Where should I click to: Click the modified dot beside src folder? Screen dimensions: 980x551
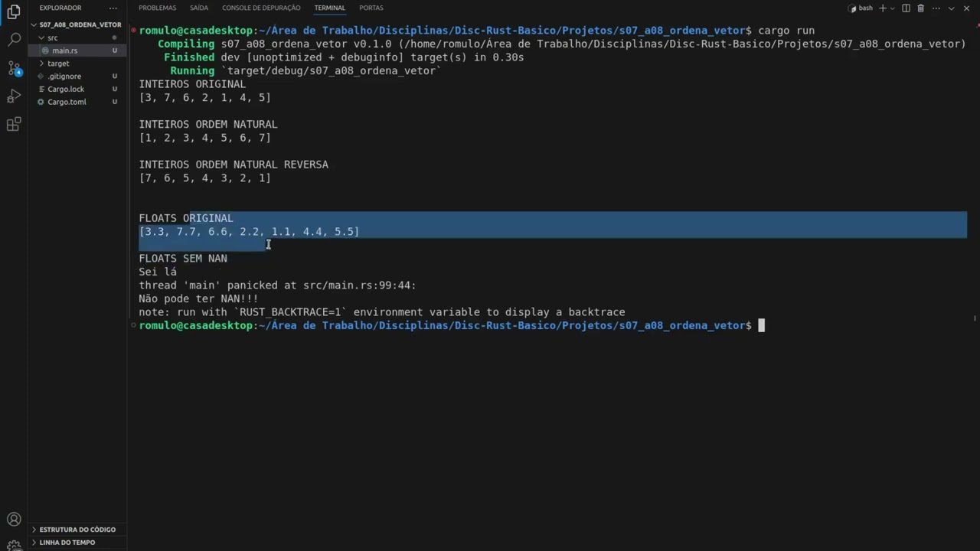[x=115, y=37]
